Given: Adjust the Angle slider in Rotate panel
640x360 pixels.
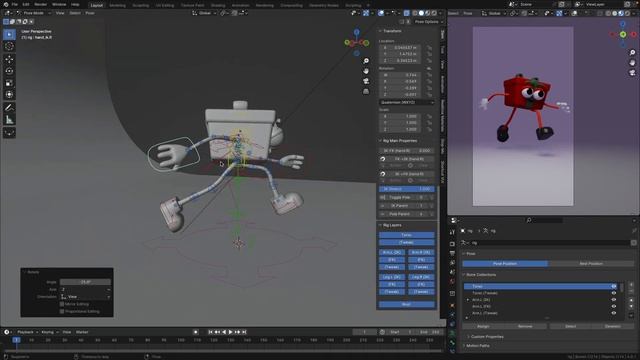Looking at the screenshot, I should tap(85, 282).
